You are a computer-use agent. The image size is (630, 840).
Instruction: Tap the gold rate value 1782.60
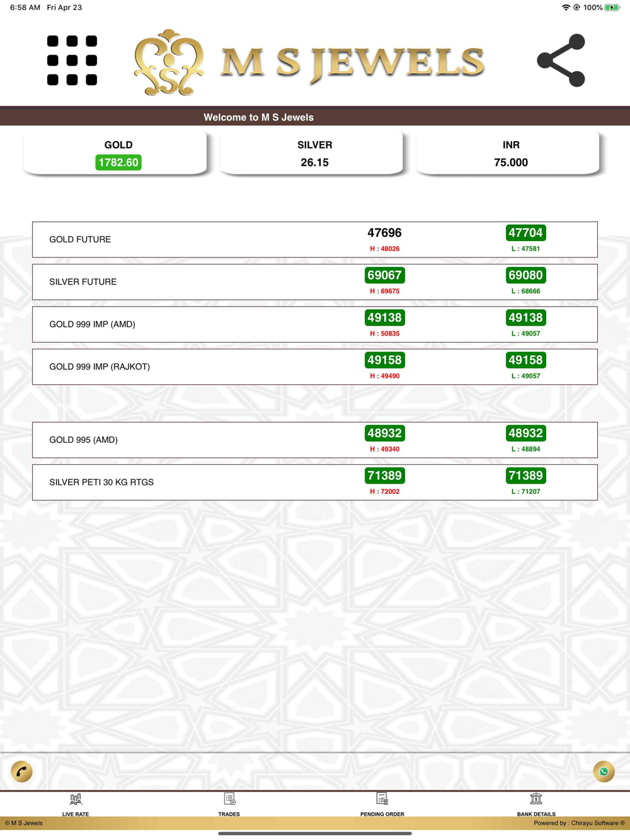point(118,162)
